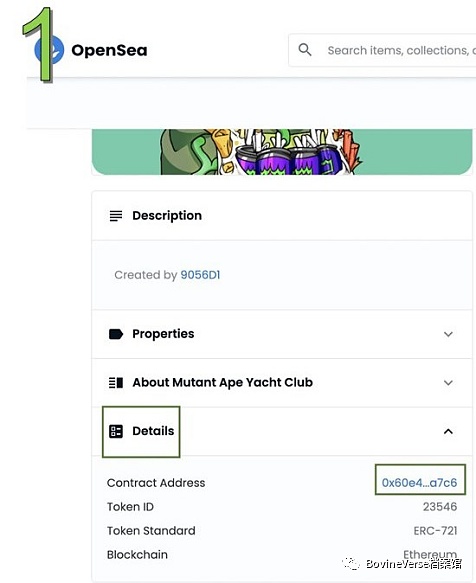Viewport: 476px width, 583px height.
Task: Expand About Mutant Ape Yacht Club chevron
Action: pyautogui.click(x=448, y=383)
